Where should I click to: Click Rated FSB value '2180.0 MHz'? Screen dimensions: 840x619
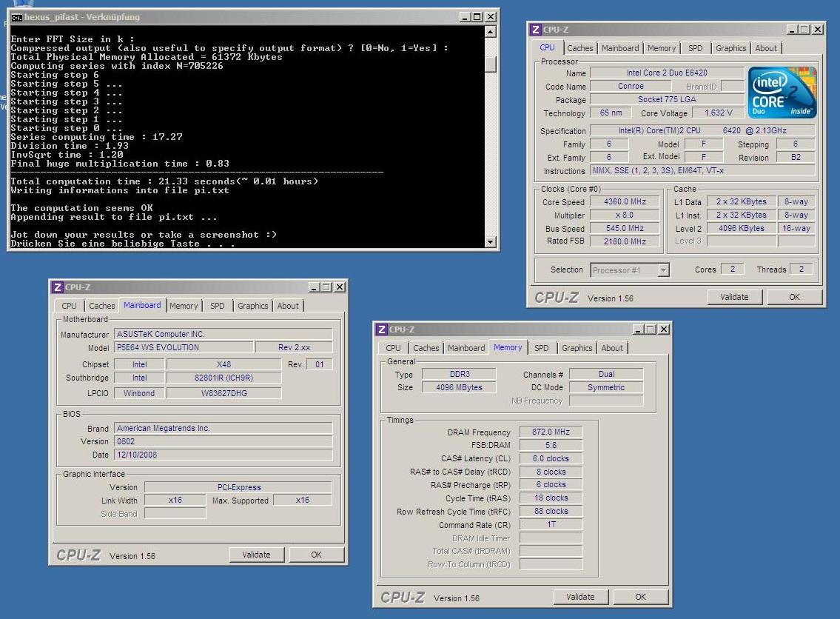click(x=625, y=241)
